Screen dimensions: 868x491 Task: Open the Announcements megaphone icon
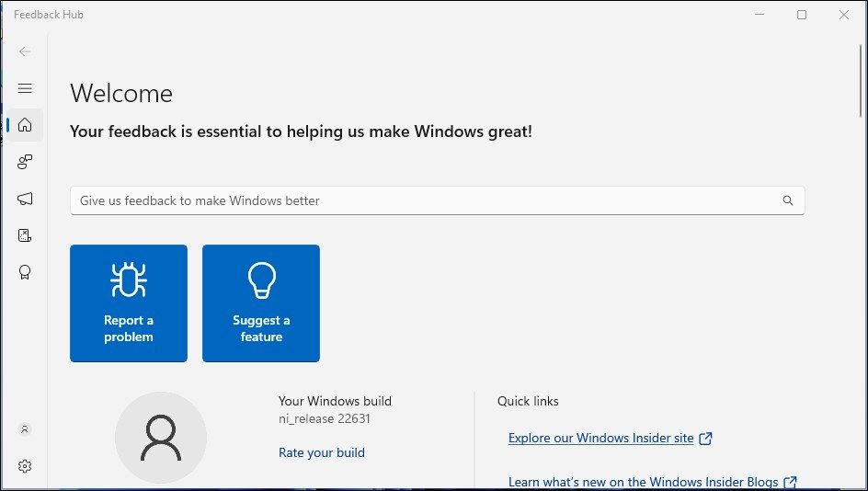pos(25,199)
